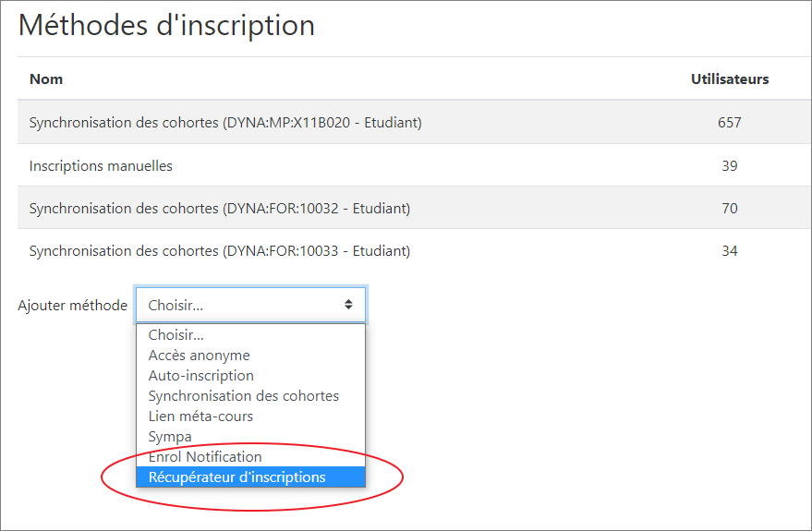Open the Ajouter méthode dropdown
Image resolution: width=812 pixels, height=531 pixels.
249,305
